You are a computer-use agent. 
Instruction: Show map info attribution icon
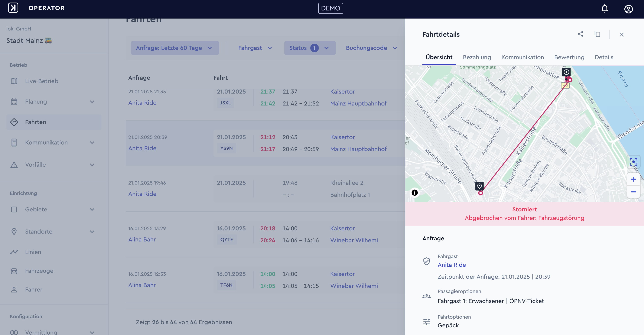414,192
